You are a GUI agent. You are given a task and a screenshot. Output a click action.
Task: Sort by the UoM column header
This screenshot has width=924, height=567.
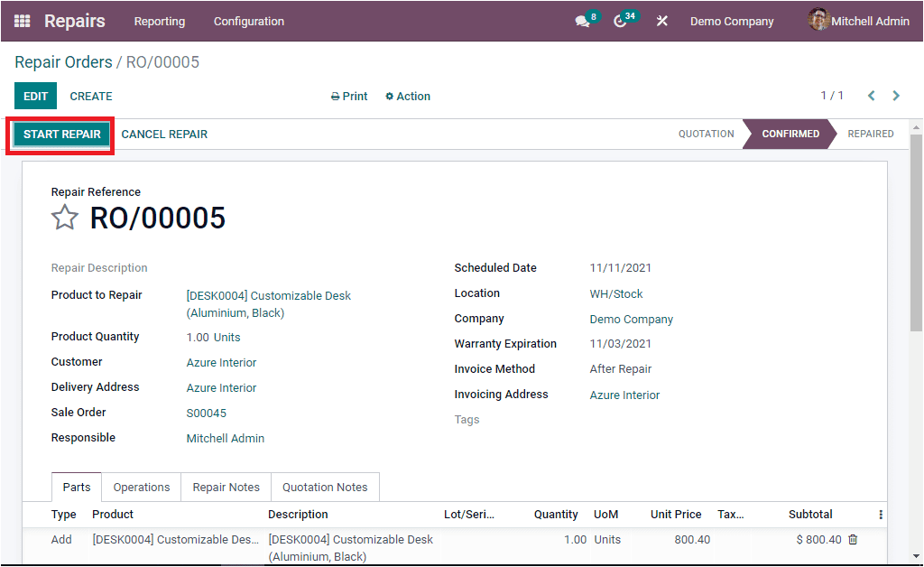click(x=605, y=515)
